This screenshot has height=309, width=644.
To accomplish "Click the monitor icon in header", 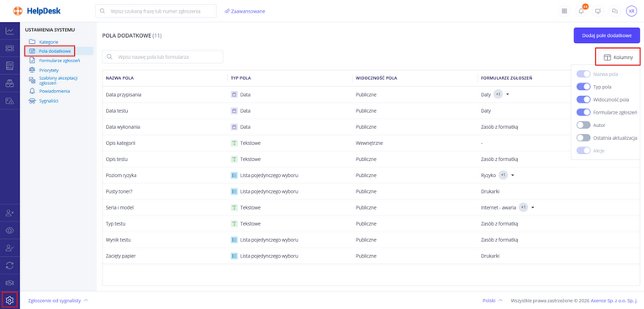I will (598, 11).
